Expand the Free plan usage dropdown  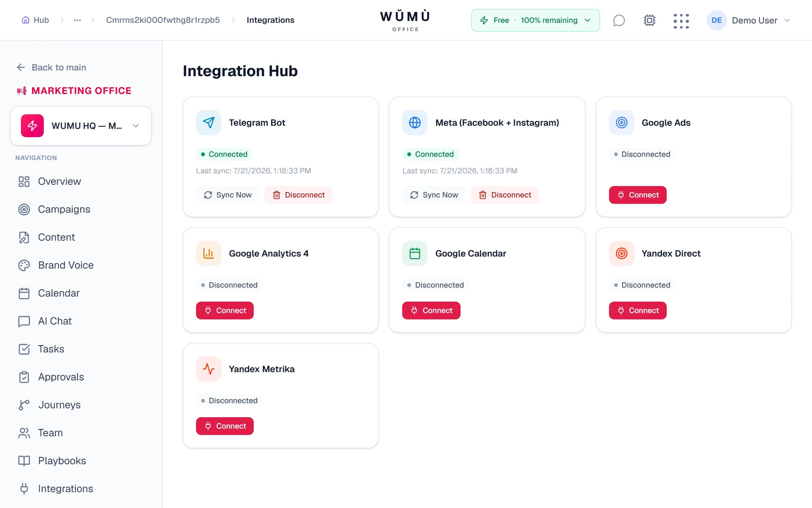coord(535,20)
